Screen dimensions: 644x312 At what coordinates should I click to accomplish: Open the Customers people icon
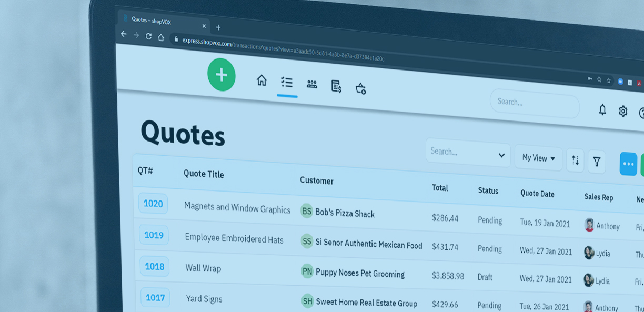[312, 84]
